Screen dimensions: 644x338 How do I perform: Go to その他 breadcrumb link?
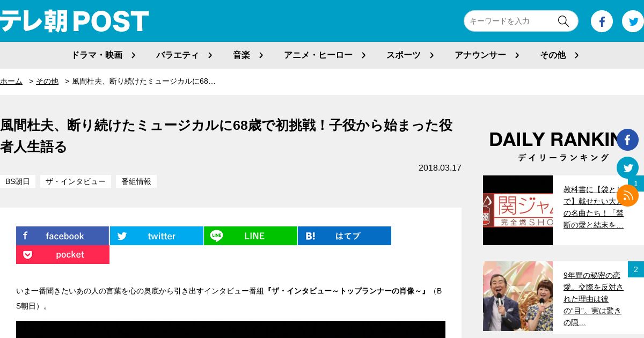47,81
